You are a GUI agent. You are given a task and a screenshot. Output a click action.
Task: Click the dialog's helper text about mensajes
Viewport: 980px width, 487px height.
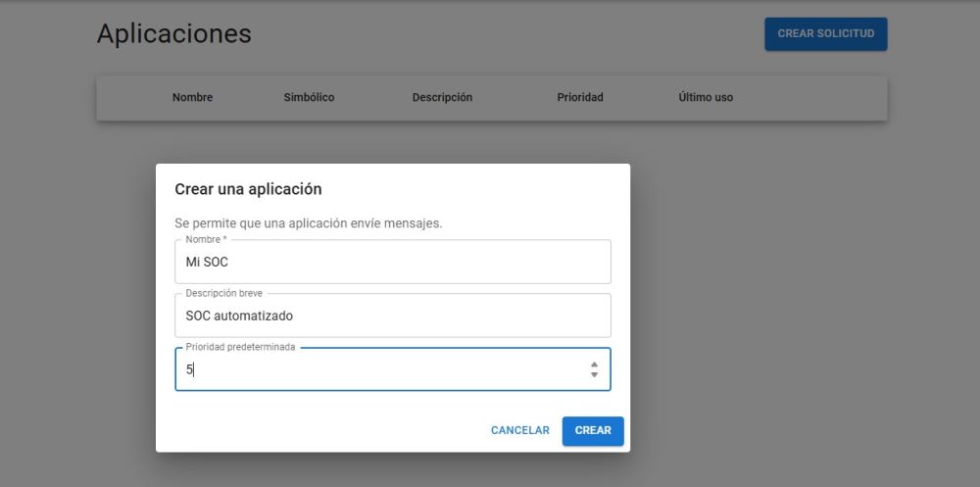pyautogui.click(x=309, y=223)
